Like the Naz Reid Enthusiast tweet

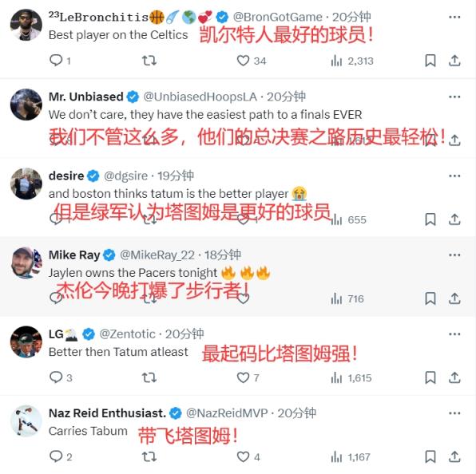pyautogui.click(x=243, y=456)
